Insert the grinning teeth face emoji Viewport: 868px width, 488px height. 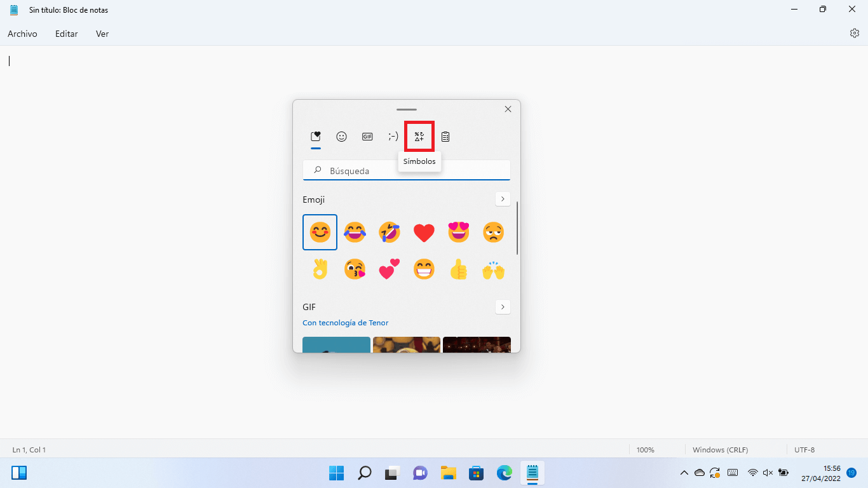(x=424, y=269)
